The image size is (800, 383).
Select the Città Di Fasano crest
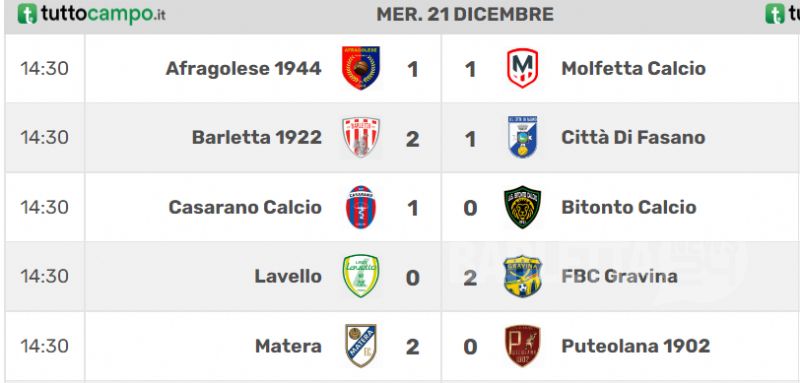click(x=522, y=137)
